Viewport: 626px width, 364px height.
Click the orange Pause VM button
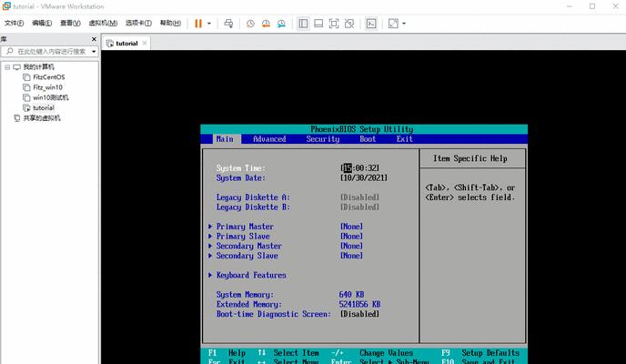pyautogui.click(x=198, y=24)
